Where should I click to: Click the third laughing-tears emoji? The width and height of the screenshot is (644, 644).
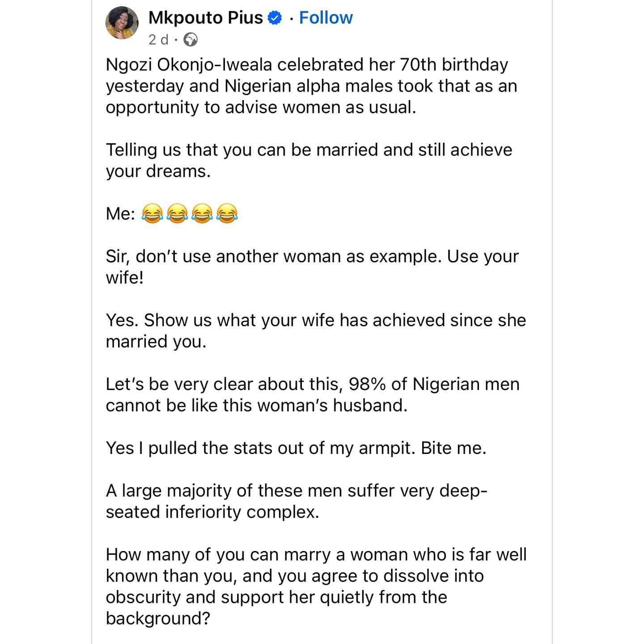pos(202,213)
